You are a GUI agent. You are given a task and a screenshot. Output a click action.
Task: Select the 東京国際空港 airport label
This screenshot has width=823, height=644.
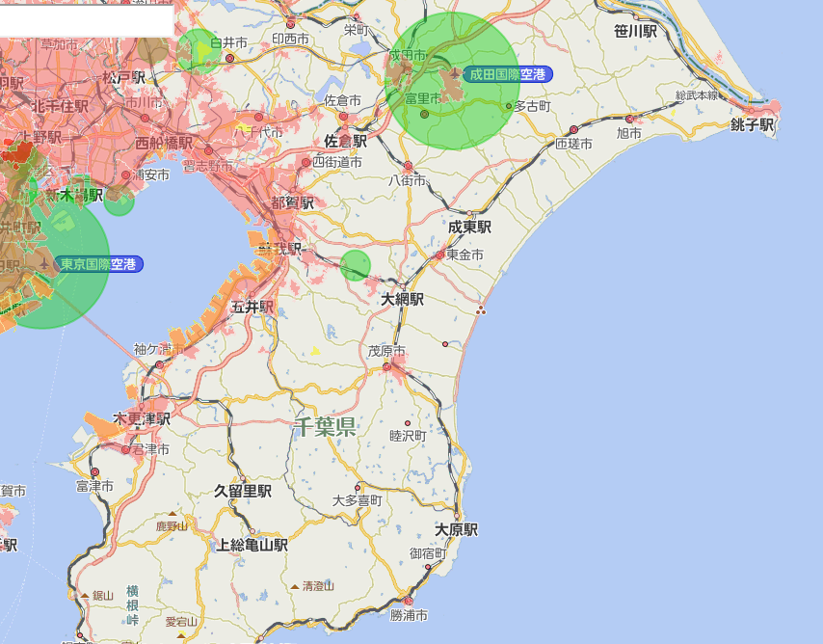[99, 264]
